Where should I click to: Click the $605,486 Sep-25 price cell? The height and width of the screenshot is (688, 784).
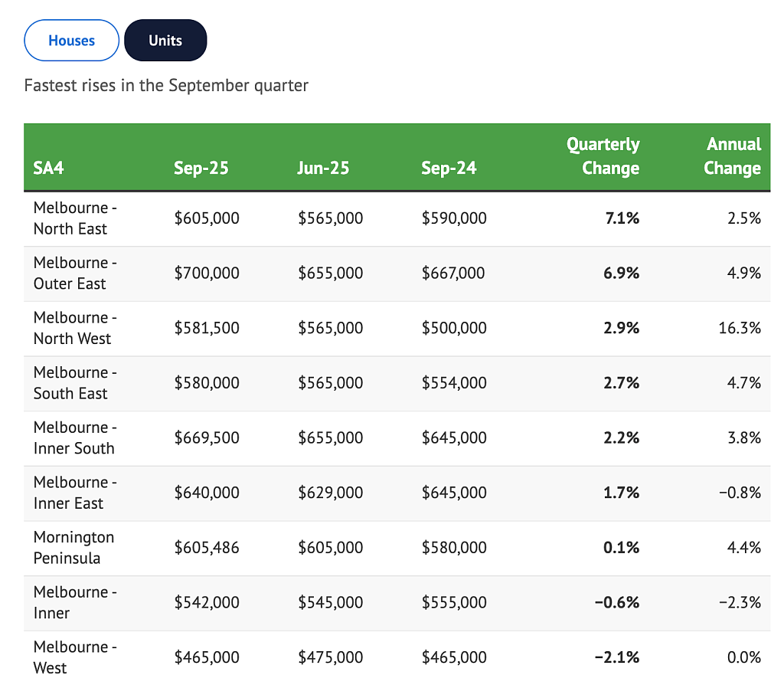click(x=207, y=547)
